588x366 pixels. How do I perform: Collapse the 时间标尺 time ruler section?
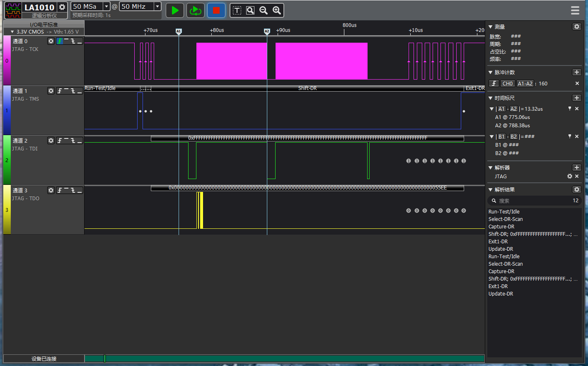[491, 98]
